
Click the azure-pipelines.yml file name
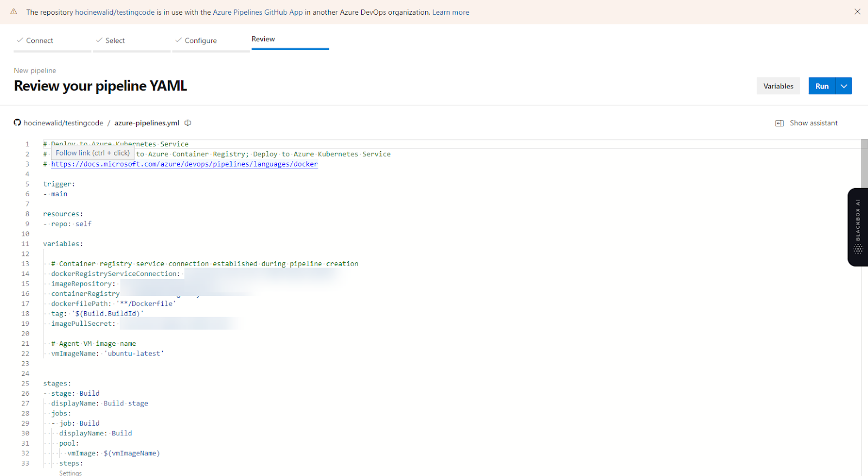point(146,123)
